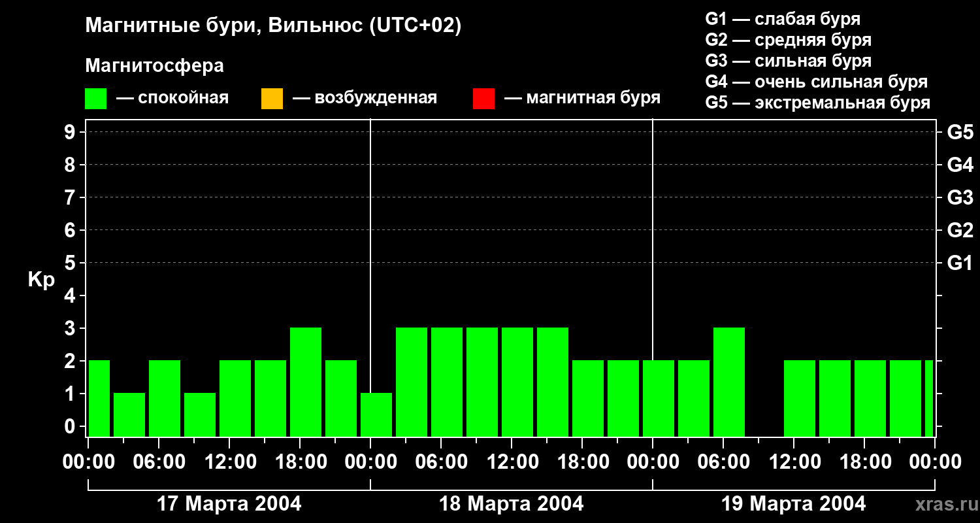Click the "G1 — слабая буря" legend line
980x523 pixels.
tap(783, 18)
